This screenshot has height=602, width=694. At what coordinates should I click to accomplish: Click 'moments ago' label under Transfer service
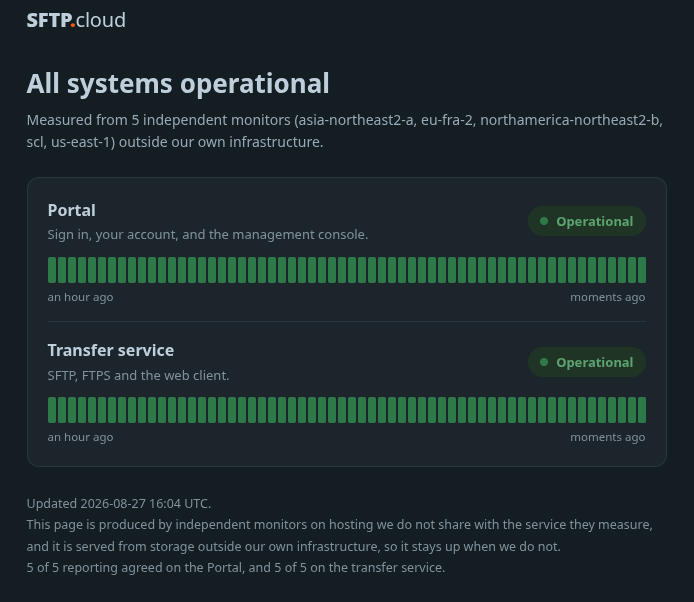pyautogui.click(x=608, y=437)
